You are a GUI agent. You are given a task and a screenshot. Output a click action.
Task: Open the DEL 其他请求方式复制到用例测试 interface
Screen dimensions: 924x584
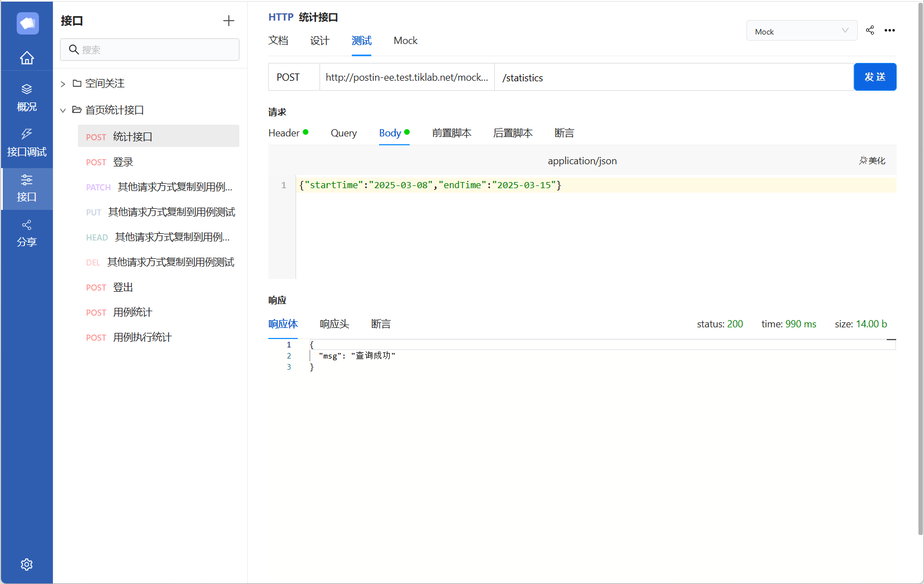(x=159, y=262)
